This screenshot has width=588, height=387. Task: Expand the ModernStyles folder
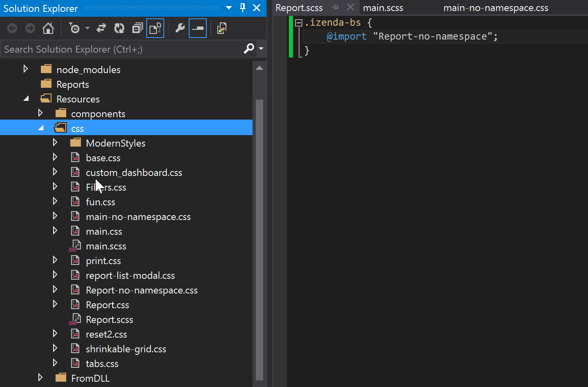[x=55, y=142]
